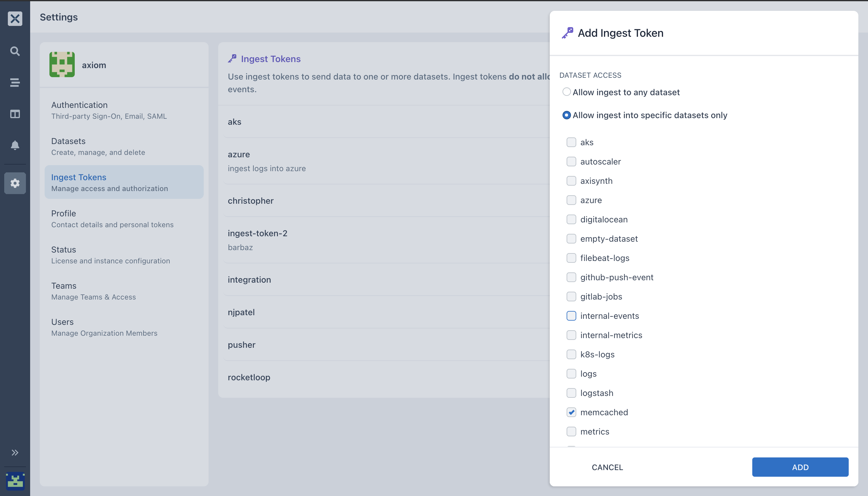Screen dimensions: 868x496
Task: Check the github-push-event checkbox
Action: tap(571, 277)
